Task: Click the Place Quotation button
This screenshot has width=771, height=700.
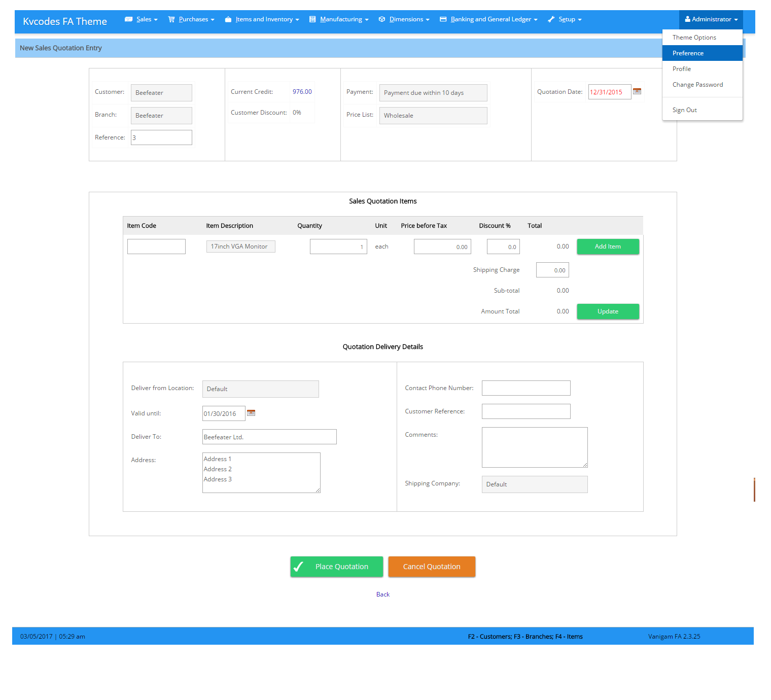Action: coord(336,567)
